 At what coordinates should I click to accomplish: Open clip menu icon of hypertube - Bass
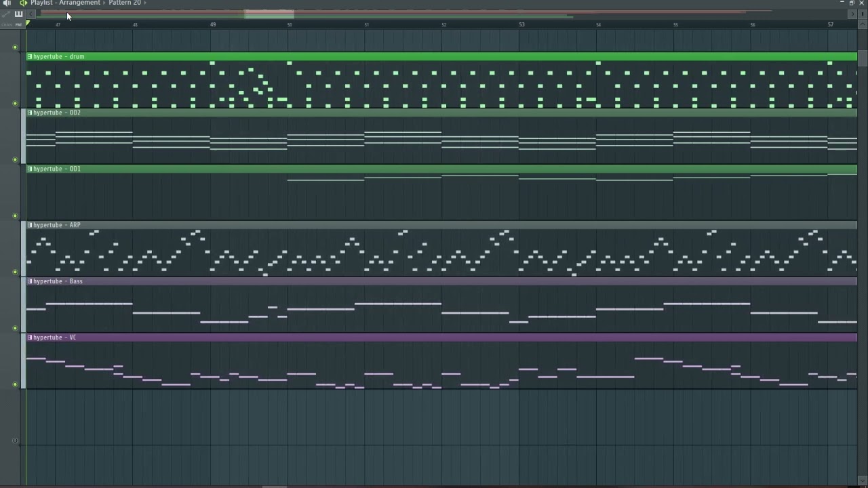[29, 281]
